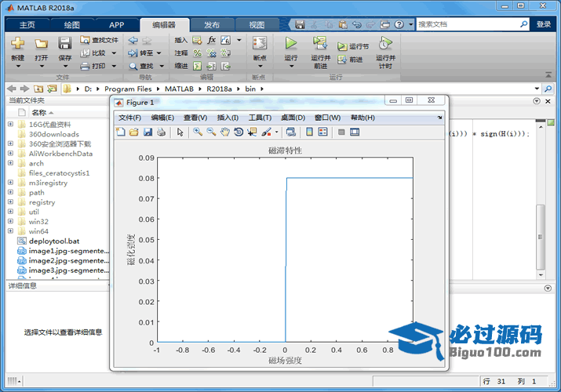
Task: Expand the 16G优盘资料 folder
Action: pos(10,125)
